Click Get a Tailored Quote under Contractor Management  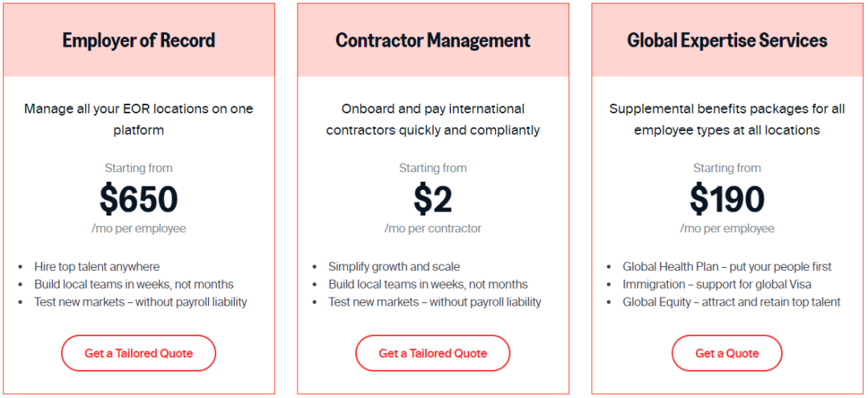tap(432, 353)
